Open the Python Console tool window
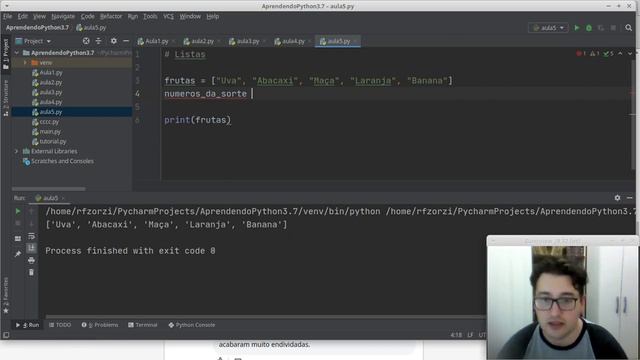 coord(192,325)
